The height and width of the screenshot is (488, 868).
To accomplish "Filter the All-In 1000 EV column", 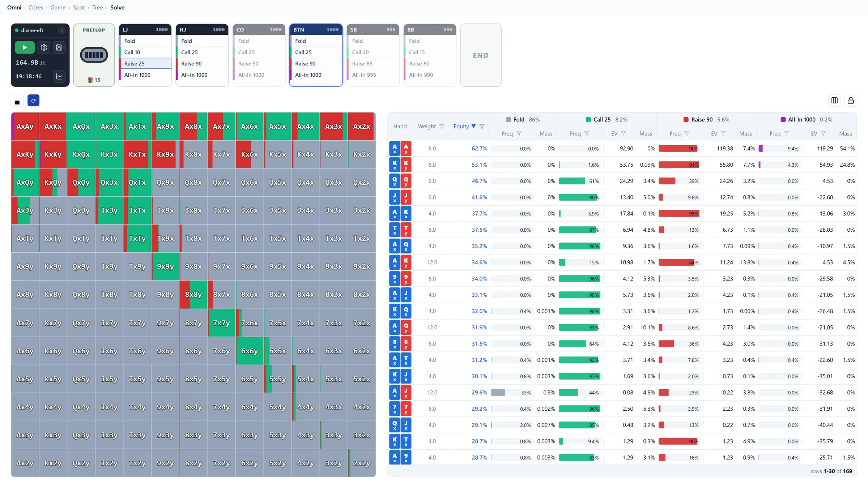I will tap(823, 133).
